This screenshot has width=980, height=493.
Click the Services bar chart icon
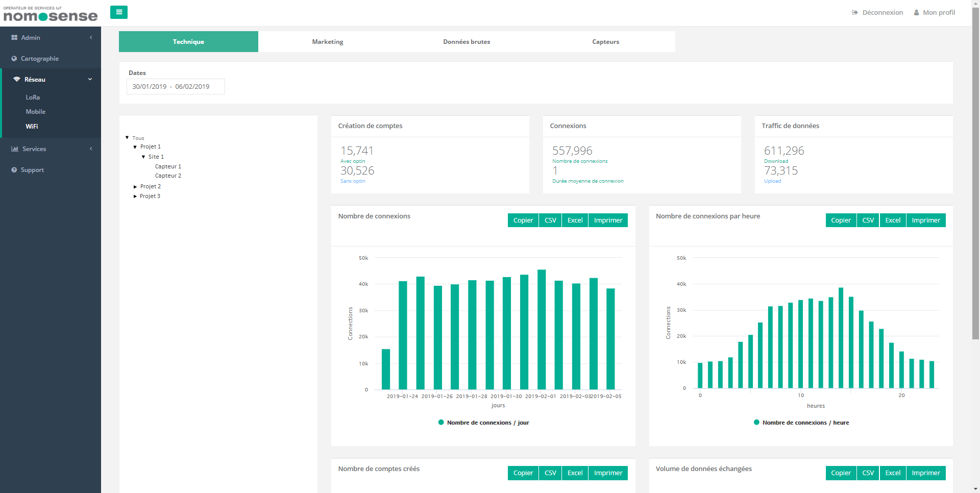[x=15, y=149]
